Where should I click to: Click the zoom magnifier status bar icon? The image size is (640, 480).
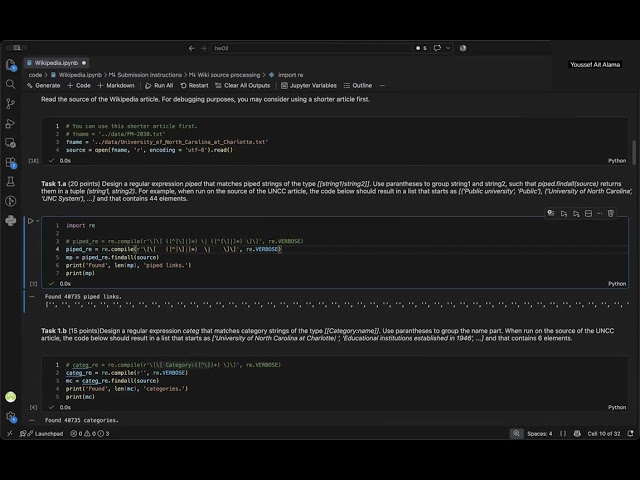click(516, 433)
